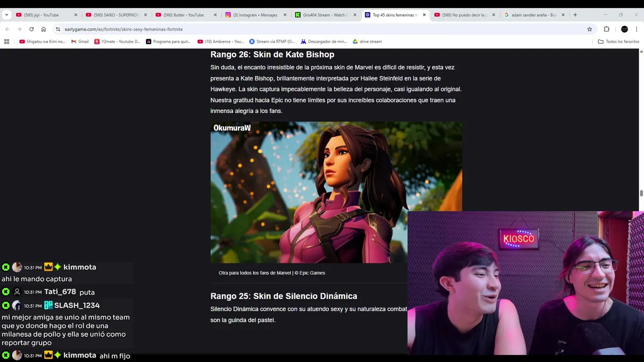Open the Programa para quit... bookmark
This screenshot has height=362, width=644.
[168, 42]
